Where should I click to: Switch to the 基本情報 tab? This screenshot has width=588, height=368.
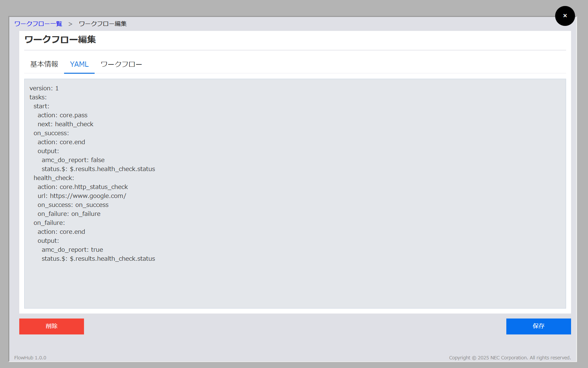coord(44,64)
